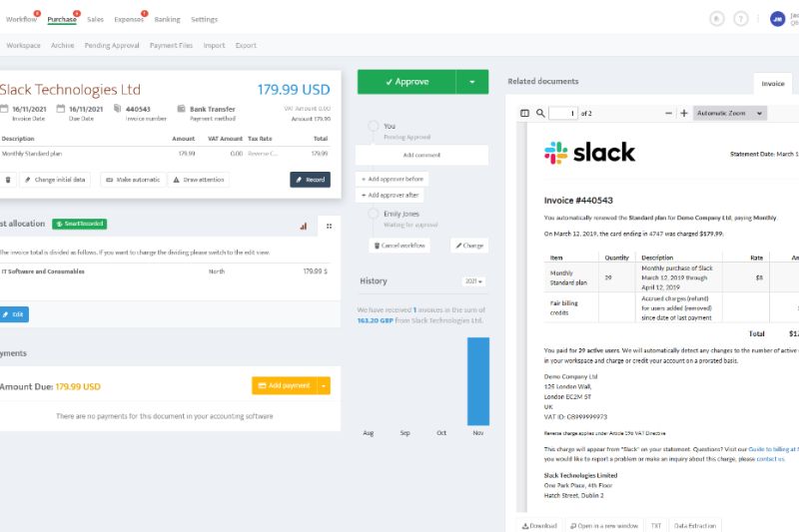The image size is (799, 532).
Task: Open the Banking menu
Action: [x=167, y=19]
